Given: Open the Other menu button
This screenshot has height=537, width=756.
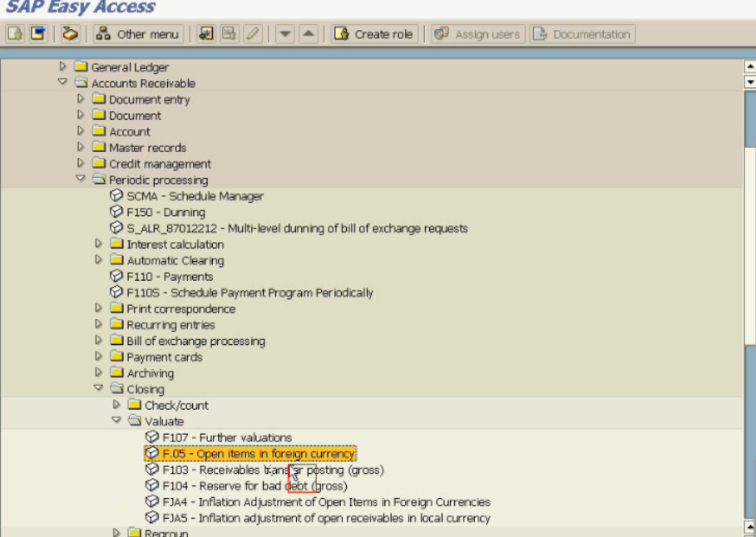Looking at the screenshot, I should (138, 34).
